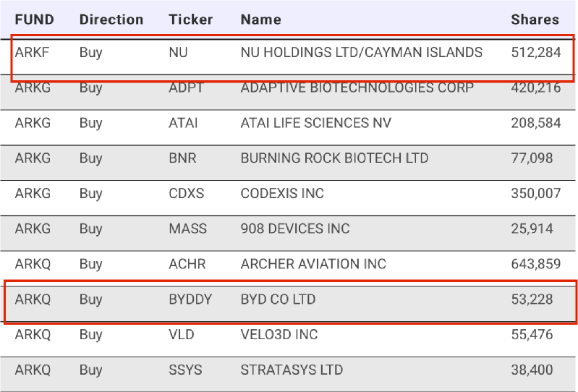Select the BNR ticker cell
This screenshot has height=392, width=578.
pos(182,158)
